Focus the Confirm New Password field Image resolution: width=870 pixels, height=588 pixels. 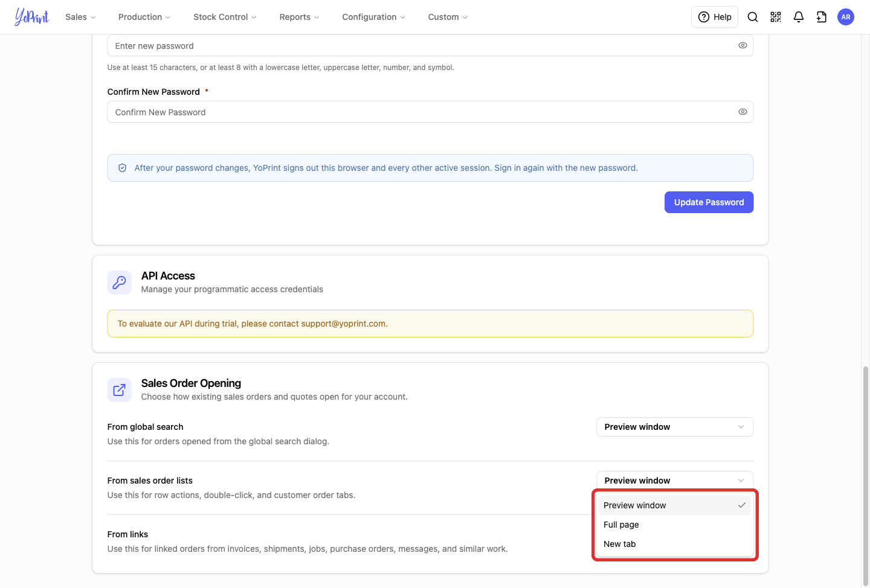coord(430,112)
